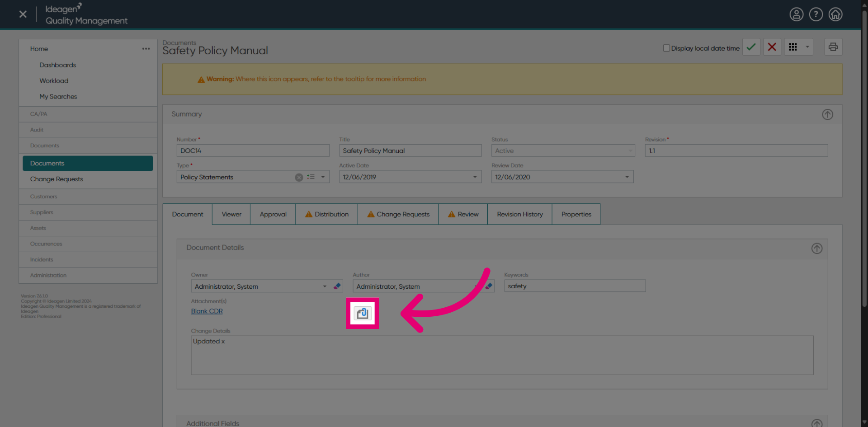Select the highlighted Documents sidebar item
Viewport: 868px width, 427px height.
[x=88, y=164]
